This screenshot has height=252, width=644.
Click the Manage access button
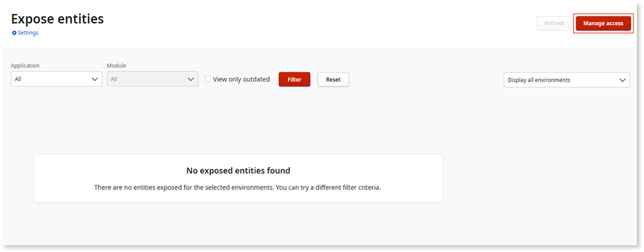(x=603, y=23)
